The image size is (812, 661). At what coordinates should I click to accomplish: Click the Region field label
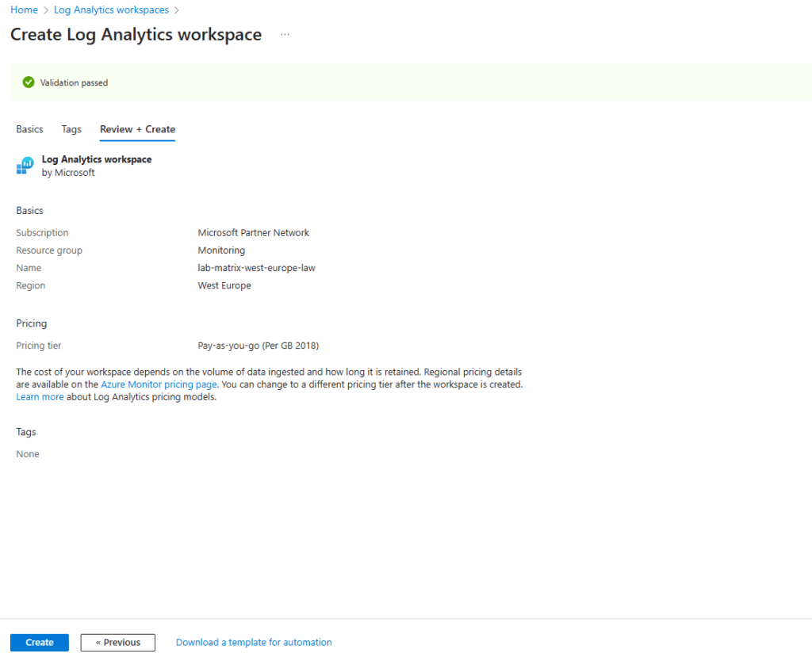pos(31,286)
